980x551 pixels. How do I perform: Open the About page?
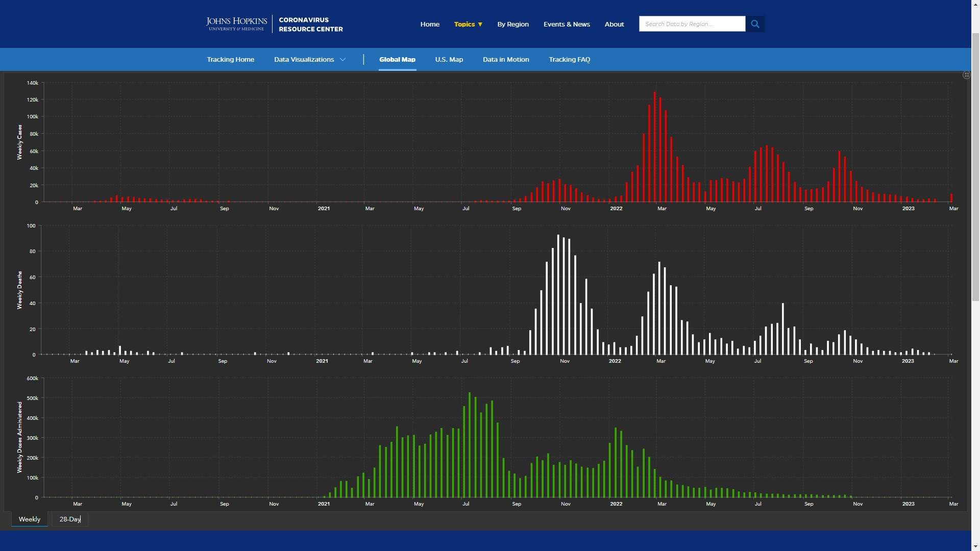614,24
